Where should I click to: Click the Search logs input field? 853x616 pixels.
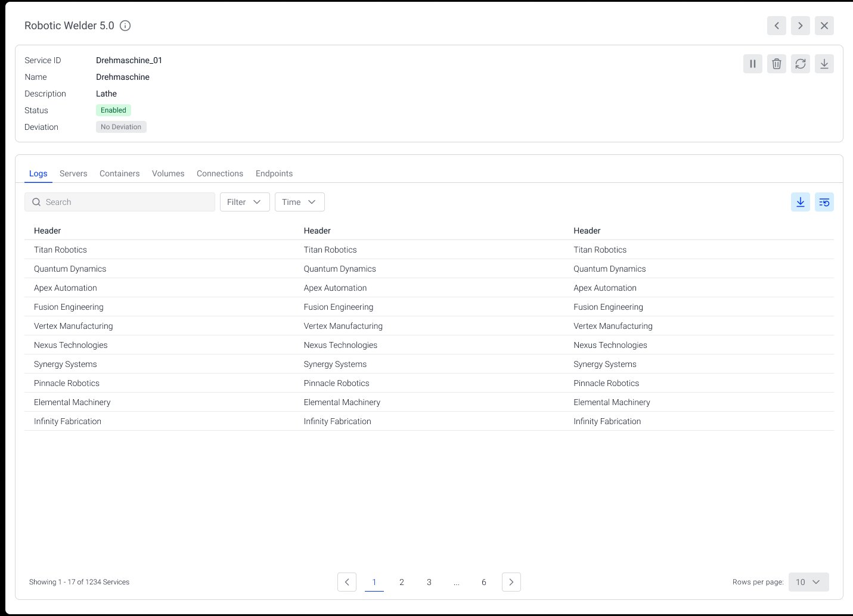[x=125, y=202]
